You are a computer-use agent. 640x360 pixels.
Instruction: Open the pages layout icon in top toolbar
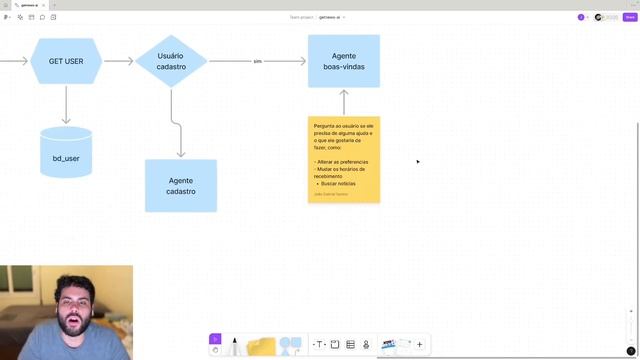click(x=31, y=17)
